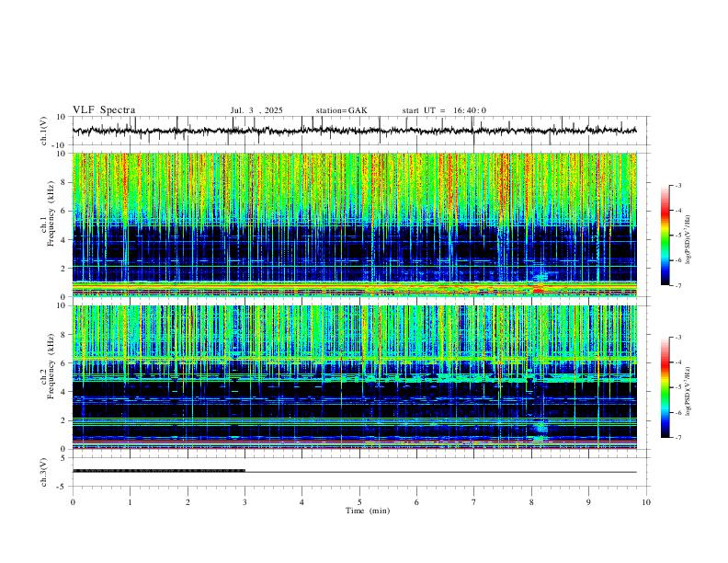This screenshot has height=563, width=728.
Task: Click time axis tick label '5'
Action: click(359, 502)
